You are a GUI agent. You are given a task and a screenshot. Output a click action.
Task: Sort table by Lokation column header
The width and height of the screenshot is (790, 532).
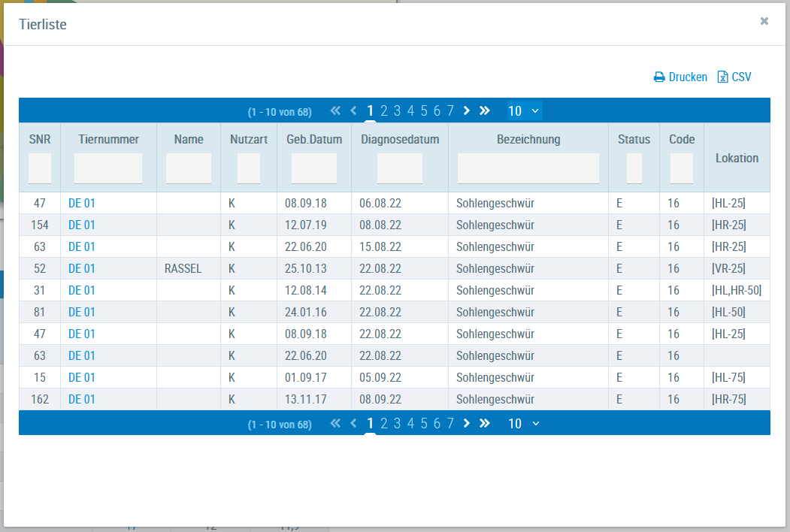click(x=737, y=158)
